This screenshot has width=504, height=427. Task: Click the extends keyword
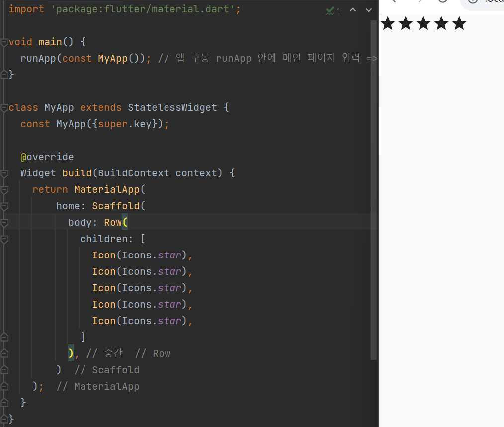pyautogui.click(x=101, y=108)
